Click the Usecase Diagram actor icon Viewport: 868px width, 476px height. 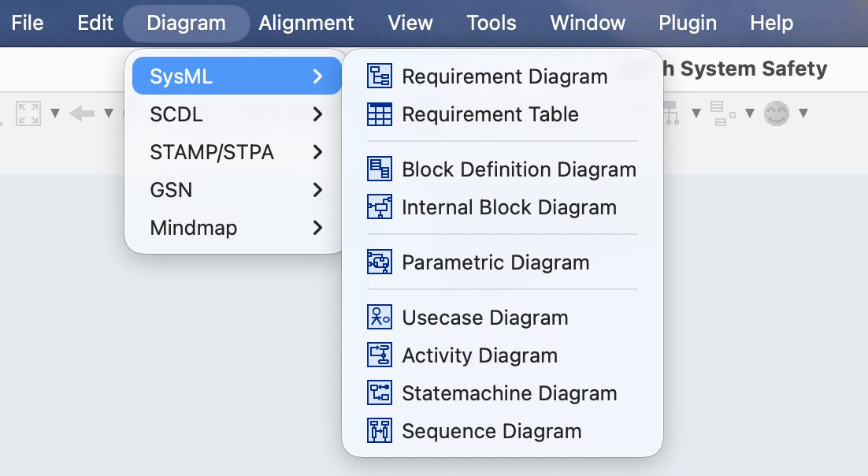click(381, 317)
